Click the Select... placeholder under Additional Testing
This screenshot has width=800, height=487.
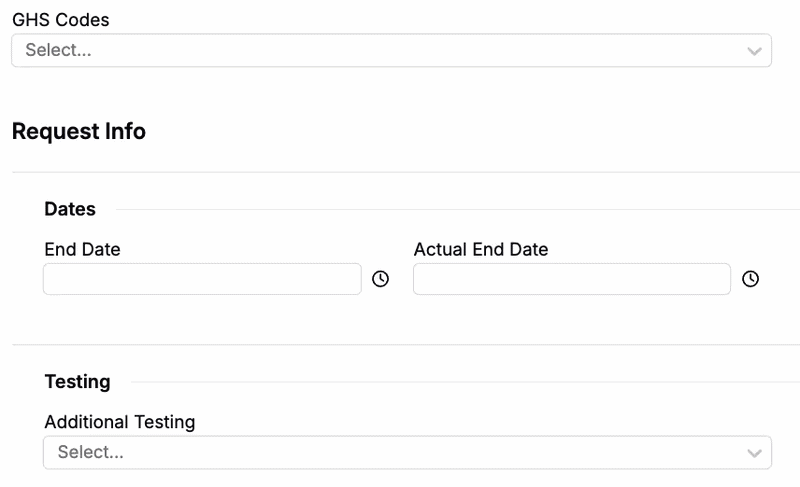coord(90,453)
